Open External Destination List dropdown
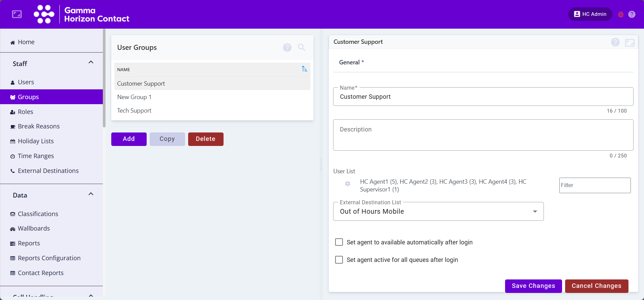Screen dimensions: 644x300 click(438, 211)
